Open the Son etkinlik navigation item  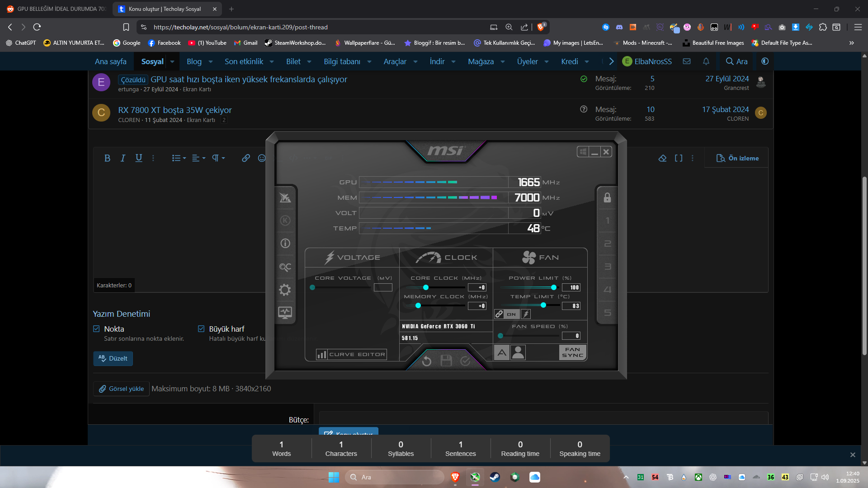tap(244, 61)
